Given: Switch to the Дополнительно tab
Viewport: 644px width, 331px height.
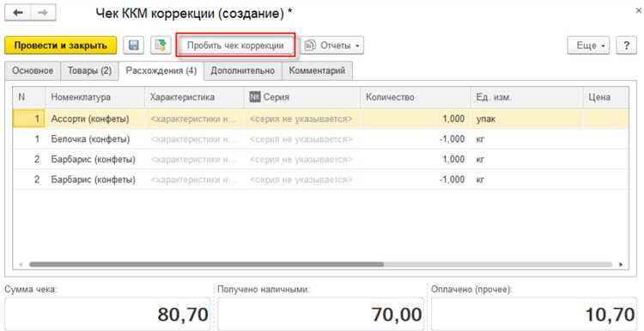Looking at the screenshot, I should [x=243, y=70].
